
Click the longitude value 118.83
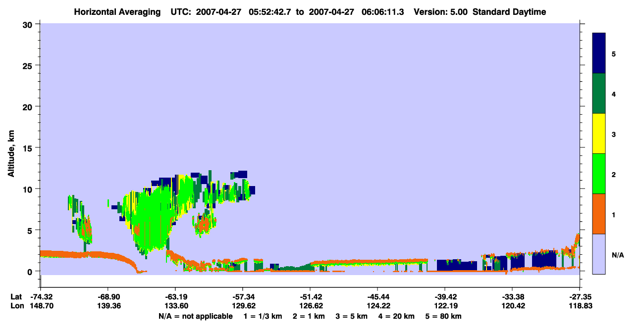pos(580,306)
